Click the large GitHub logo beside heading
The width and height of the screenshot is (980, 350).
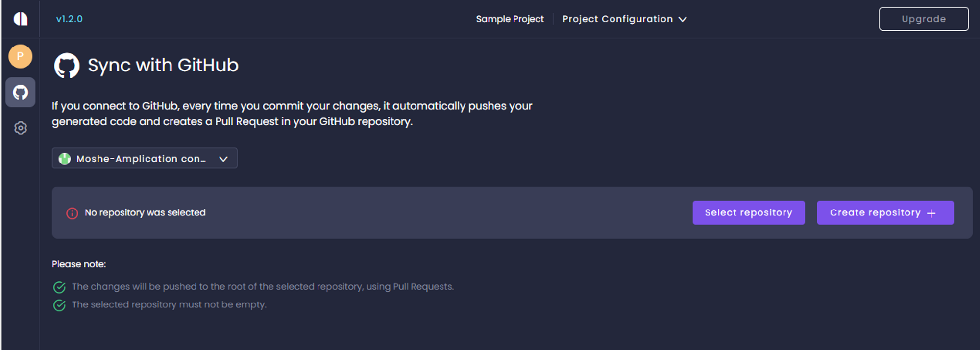tap(67, 66)
